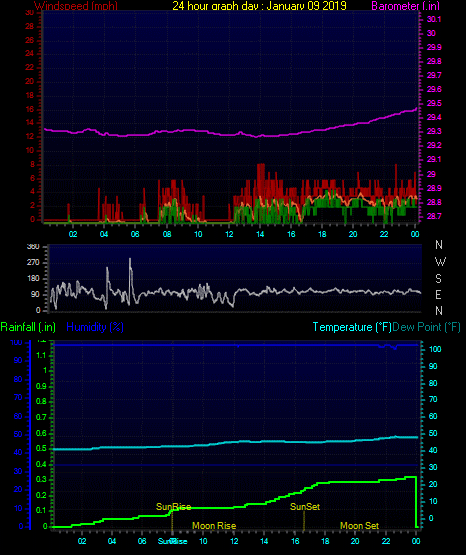Image resolution: width=466 pixels, height=555 pixels.
Task: Click the SunRise marker label
Action: tap(173, 507)
